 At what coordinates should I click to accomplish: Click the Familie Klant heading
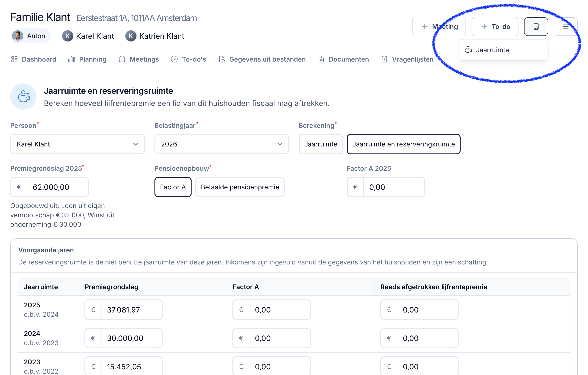[40, 17]
